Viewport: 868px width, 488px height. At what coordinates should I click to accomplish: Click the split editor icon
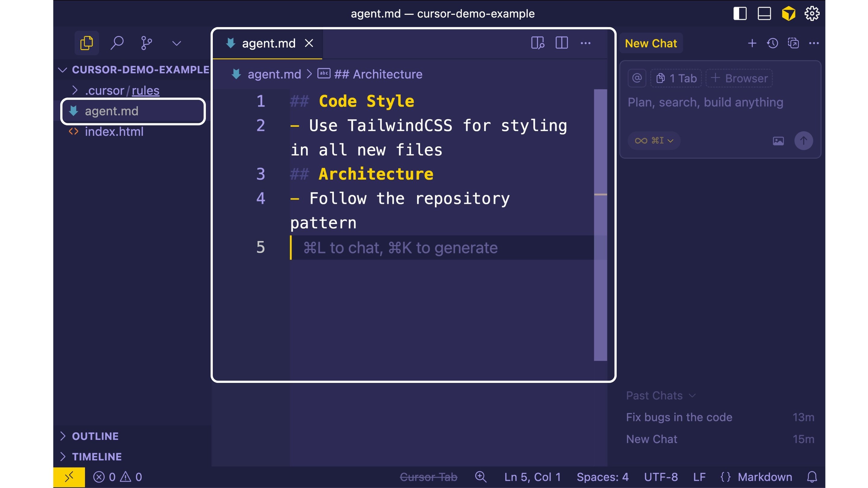561,43
